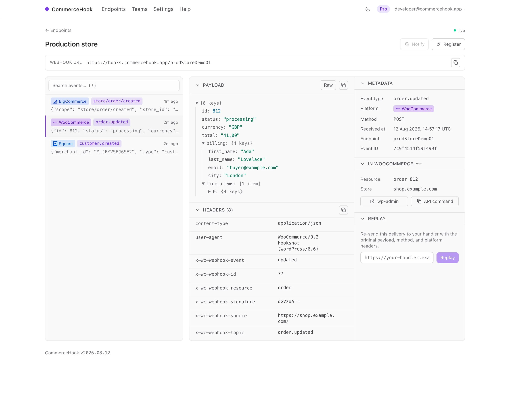Click the Event ID value 7c9f4514f591499f
Image resolution: width=510 pixels, height=420 pixels.
tap(415, 148)
